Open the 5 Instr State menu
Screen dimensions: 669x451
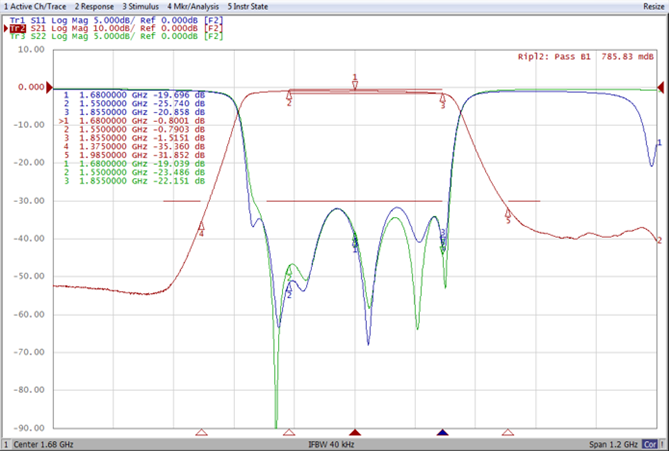coord(247,6)
